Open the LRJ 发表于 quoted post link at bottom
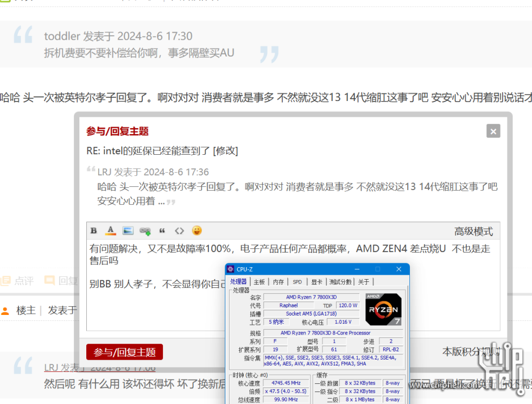This screenshot has width=532, height=404. (100, 368)
